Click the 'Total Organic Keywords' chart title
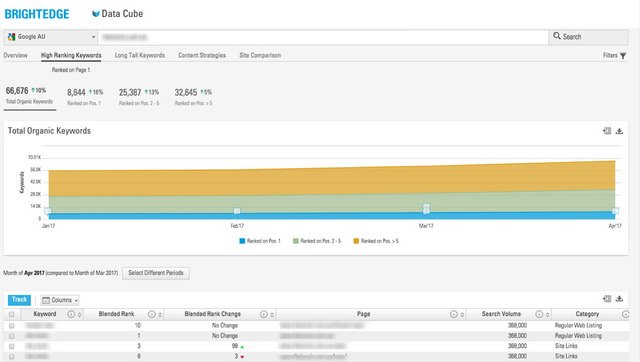640x362 pixels. coord(49,131)
